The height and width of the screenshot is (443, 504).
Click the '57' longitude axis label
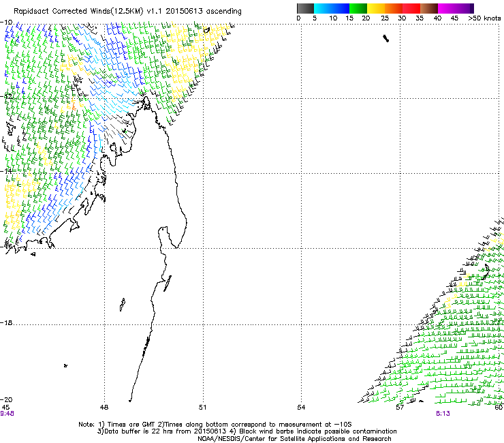[x=400, y=408]
